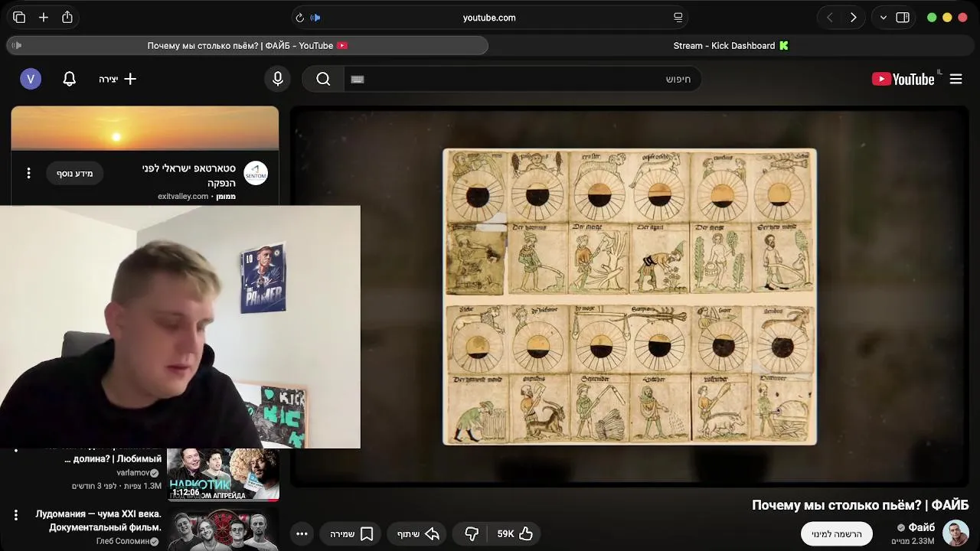Open the V account avatar menu

pos(31,79)
